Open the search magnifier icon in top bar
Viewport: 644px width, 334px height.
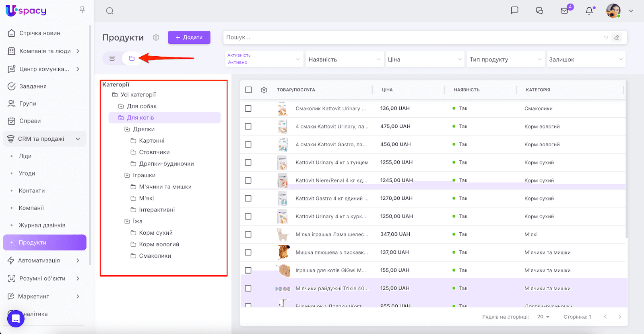(109, 11)
